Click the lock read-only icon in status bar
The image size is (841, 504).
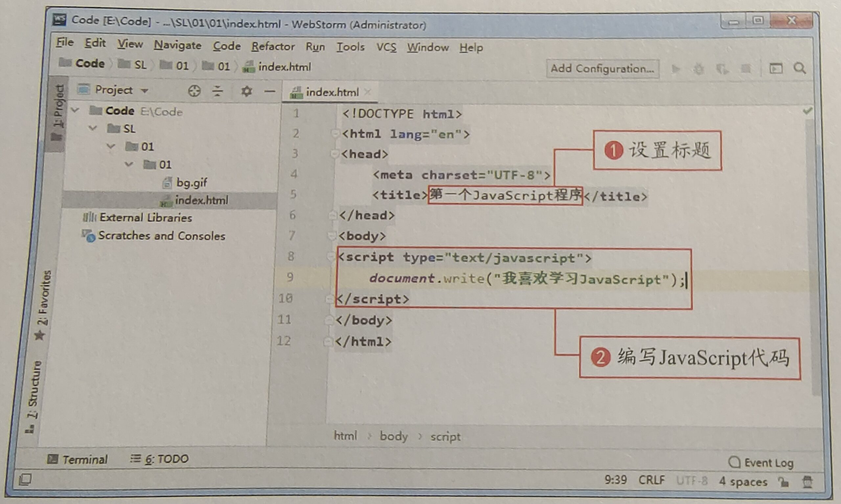(x=784, y=482)
